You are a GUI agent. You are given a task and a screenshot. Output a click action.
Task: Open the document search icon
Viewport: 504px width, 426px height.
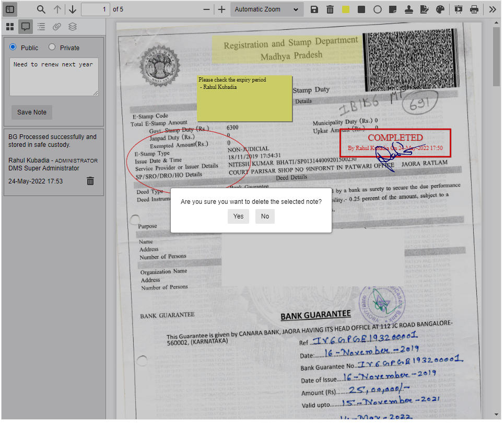pos(41,9)
